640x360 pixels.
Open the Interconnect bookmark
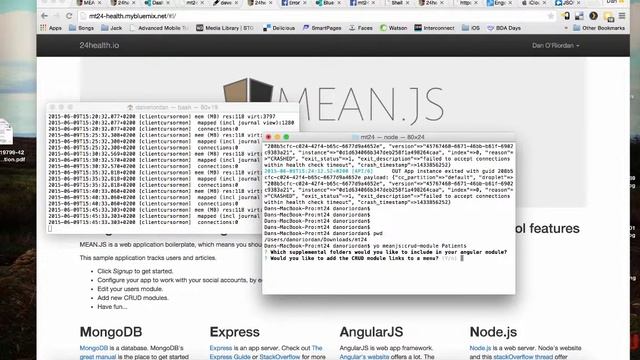tap(434, 28)
